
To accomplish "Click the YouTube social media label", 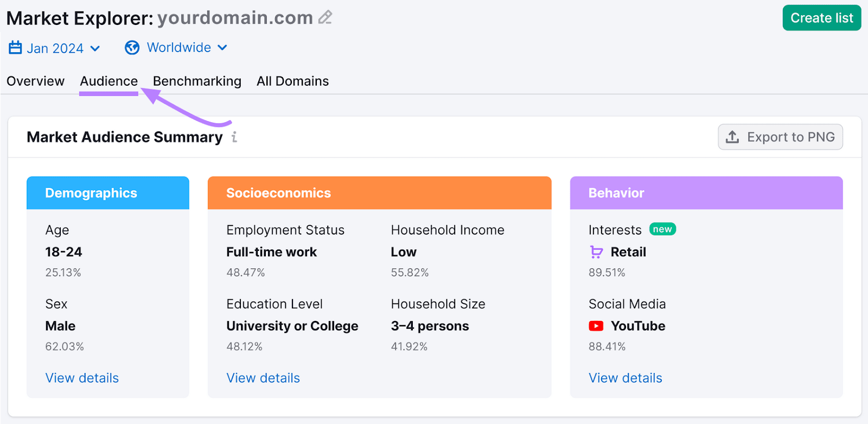I will pyautogui.click(x=638, y=326).
